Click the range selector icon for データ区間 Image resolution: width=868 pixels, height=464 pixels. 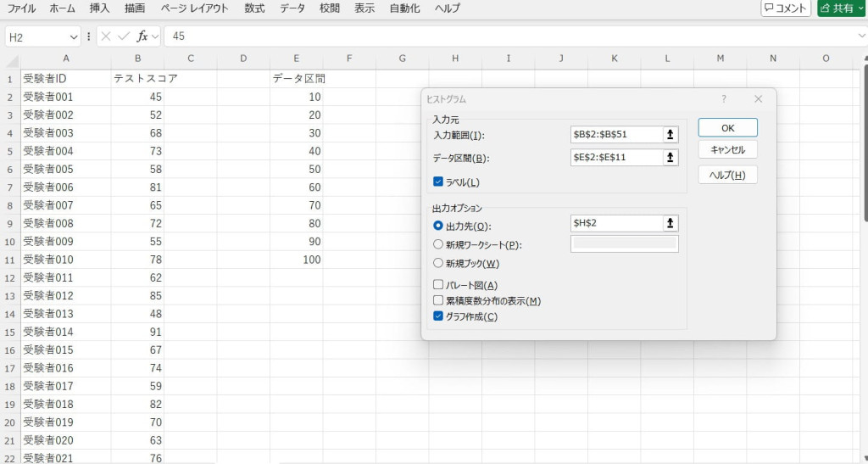click(x=670, y=158)
